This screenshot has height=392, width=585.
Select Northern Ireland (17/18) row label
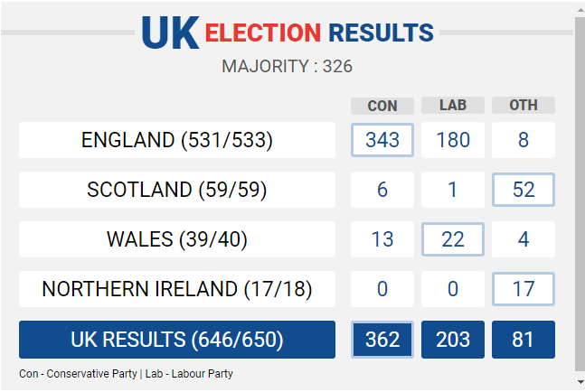pyautogui.click(x=177, y=289)
